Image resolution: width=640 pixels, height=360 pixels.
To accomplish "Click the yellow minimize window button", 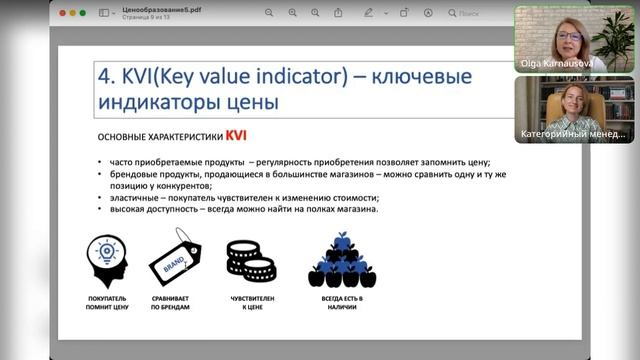I will tap(73, 13).
